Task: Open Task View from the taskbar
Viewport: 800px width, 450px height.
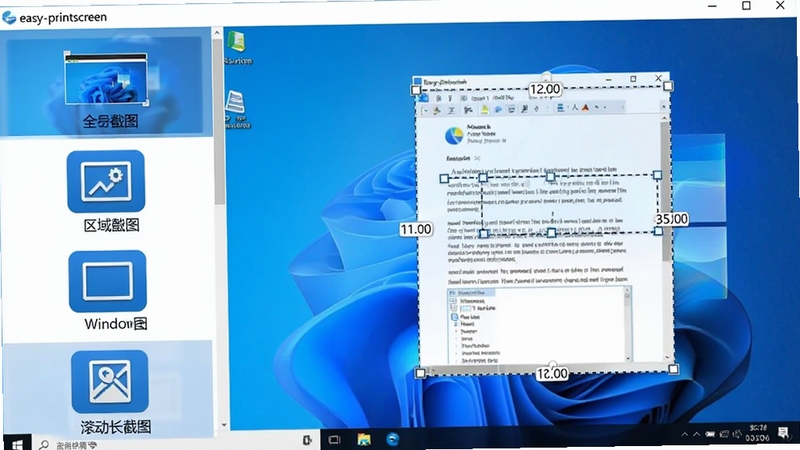Action: (335, 439)
